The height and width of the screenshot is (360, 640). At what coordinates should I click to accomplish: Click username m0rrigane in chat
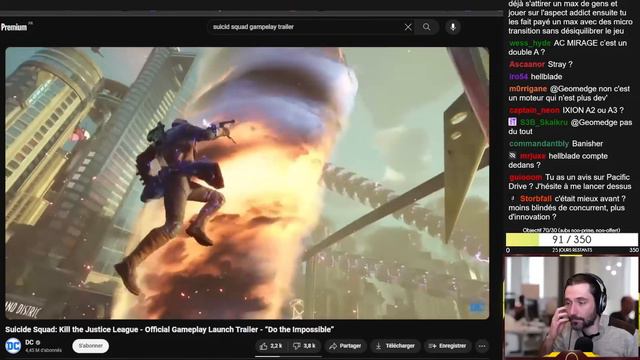click(x=528, y=89)
